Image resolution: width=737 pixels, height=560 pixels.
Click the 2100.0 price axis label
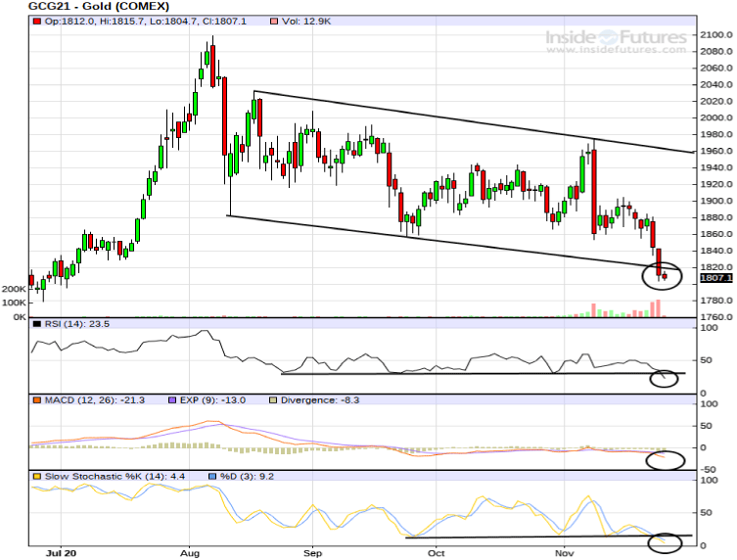click(714, 34)
